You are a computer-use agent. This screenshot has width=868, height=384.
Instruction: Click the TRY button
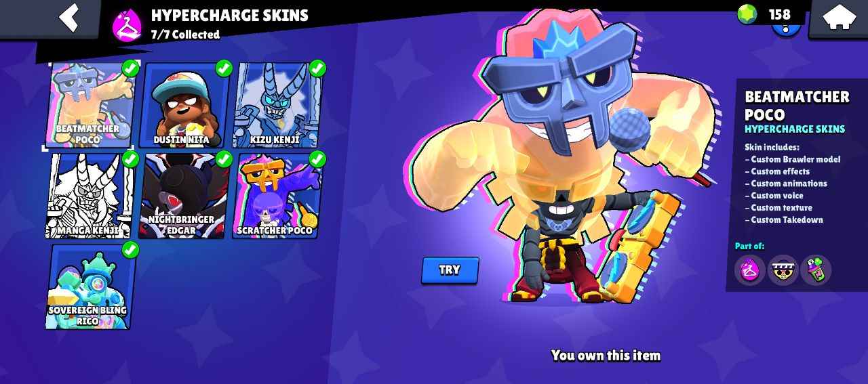450,270
